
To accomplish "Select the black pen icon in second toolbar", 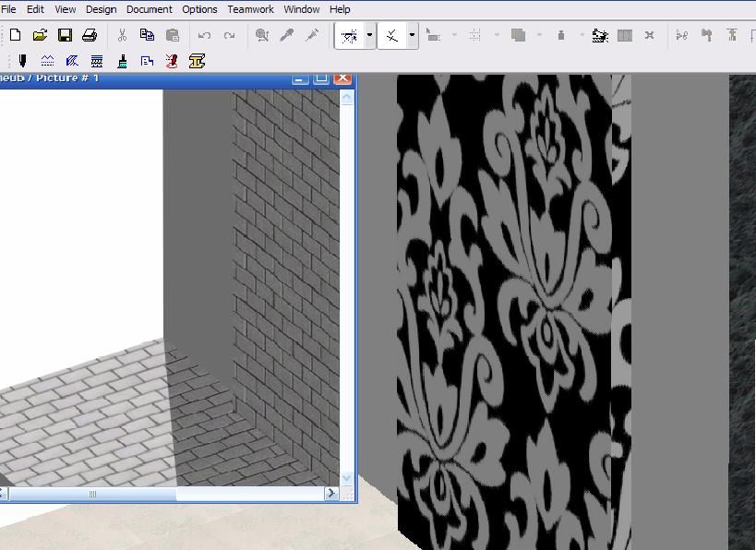I will pos(23,61).
